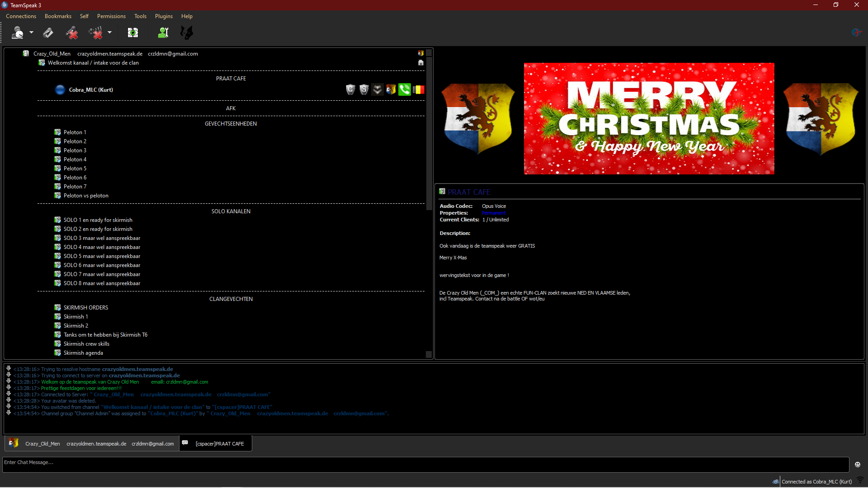The height and width of the screenshot is (488, 868).
Task: Click the green phone badge icon
Action: pyautogui.click(x=405, y=90)
